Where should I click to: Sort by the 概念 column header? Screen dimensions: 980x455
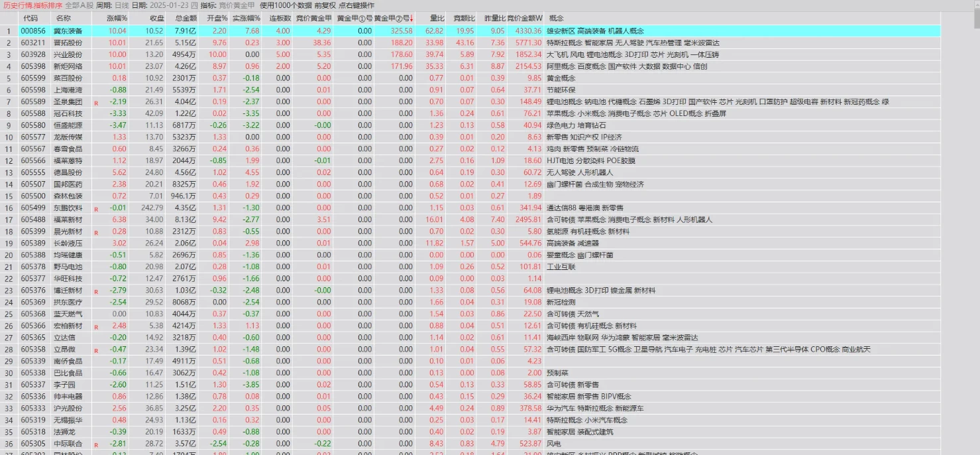557,18
